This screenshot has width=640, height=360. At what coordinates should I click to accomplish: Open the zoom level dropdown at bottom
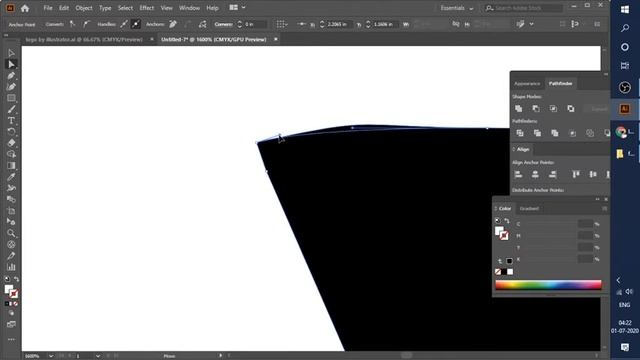(51, 356)
